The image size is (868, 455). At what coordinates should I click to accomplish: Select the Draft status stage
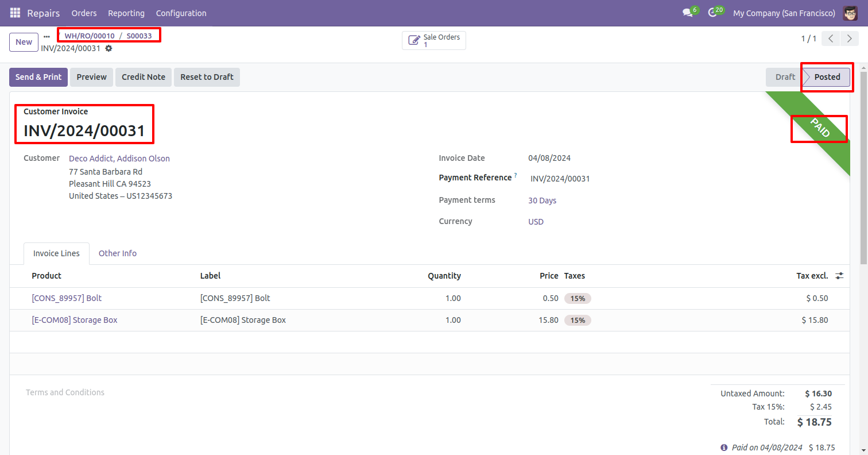(x=785, y=77)
